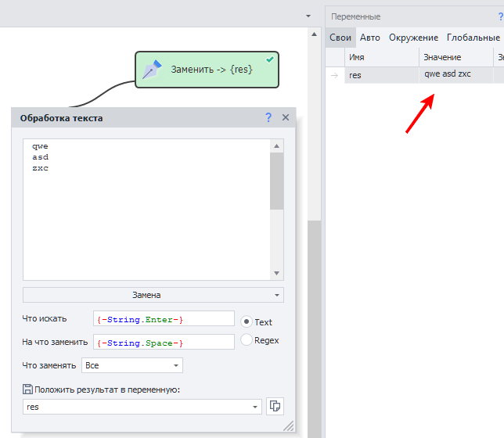This screenshot has height=438, width=504.
Task: Switch to the Авто variables tab
Action: (369, 37)
